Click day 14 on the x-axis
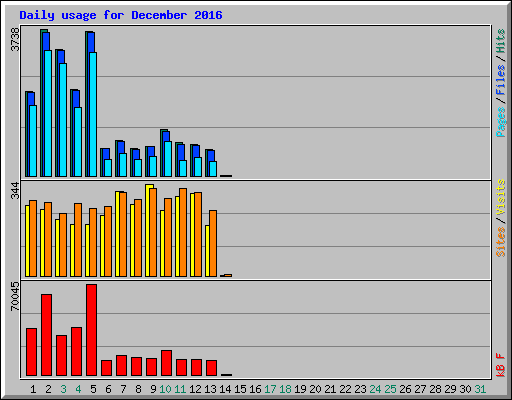512x400 pixels. (225, 389)
